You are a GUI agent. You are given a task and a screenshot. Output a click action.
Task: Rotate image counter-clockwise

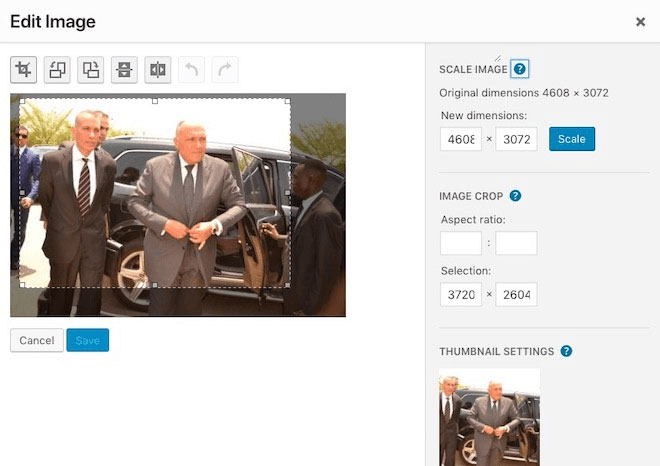[x=57, y=69]
